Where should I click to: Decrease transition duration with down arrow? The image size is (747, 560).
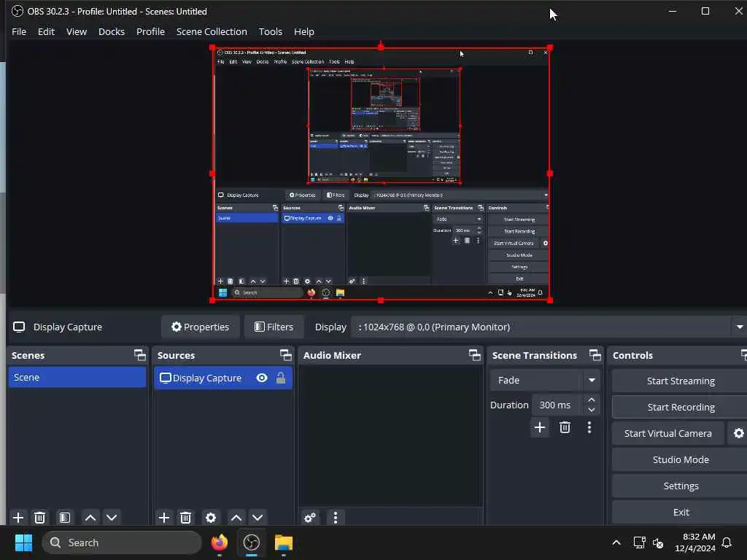click(591, 410)
